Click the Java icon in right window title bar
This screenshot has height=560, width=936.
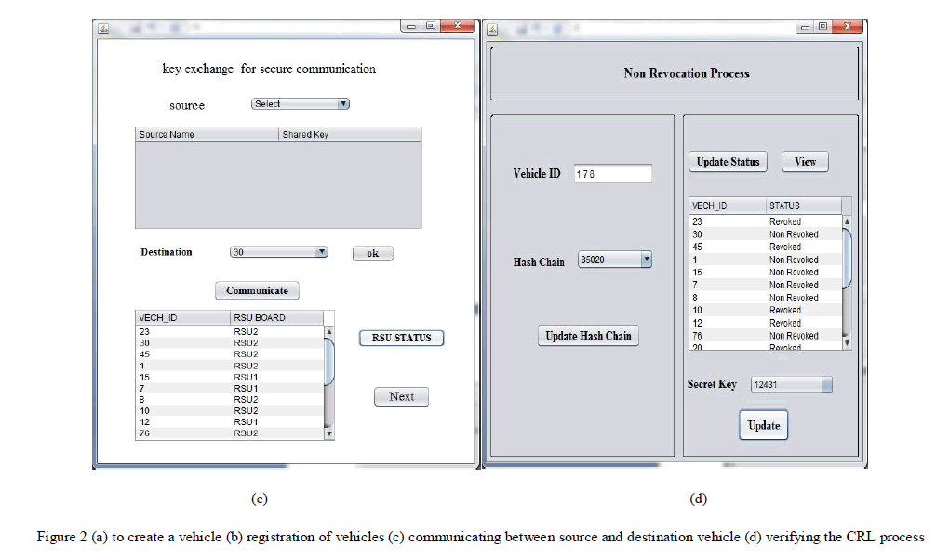(x=493, y=29)
